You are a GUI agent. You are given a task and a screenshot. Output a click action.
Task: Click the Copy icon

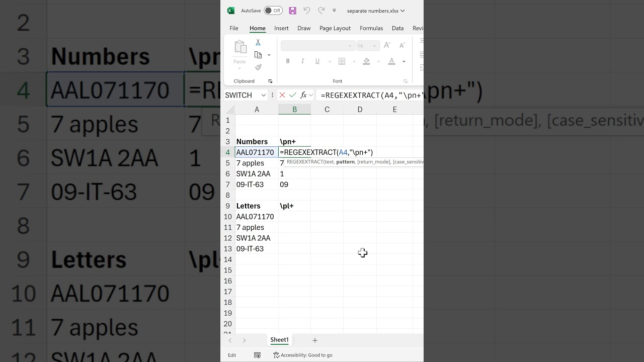pos(258,55)
